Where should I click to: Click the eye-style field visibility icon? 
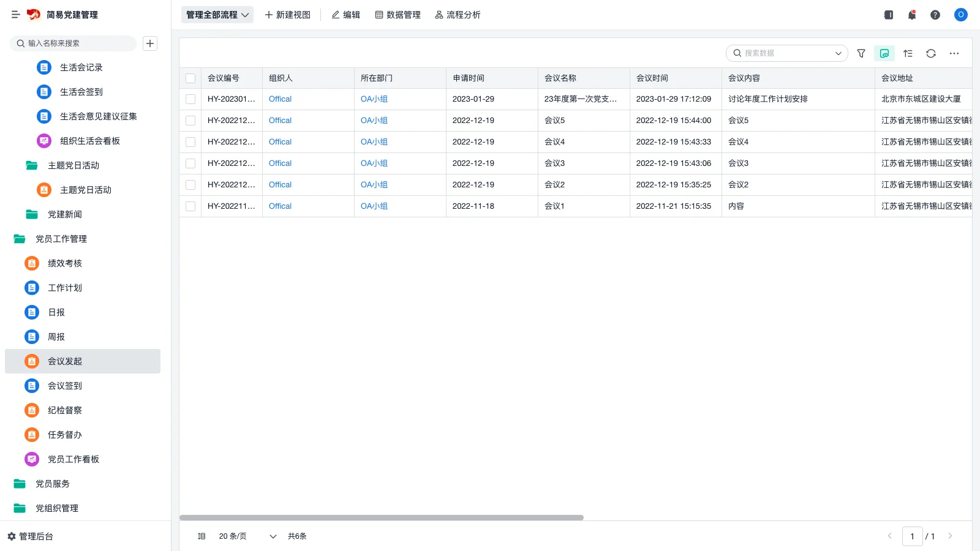[x=884, y=53]
